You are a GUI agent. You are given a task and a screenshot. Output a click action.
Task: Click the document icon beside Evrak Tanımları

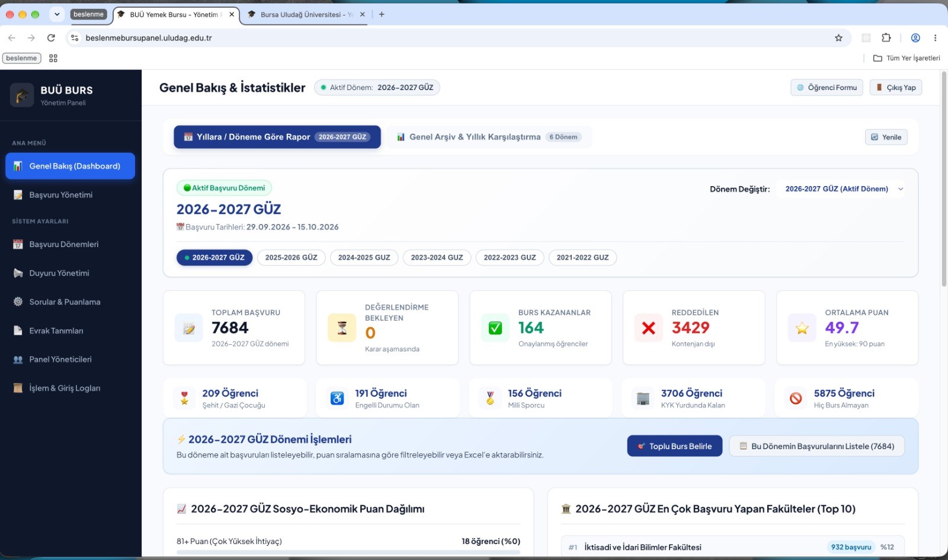pyautogui.click(x=18, y=331)
